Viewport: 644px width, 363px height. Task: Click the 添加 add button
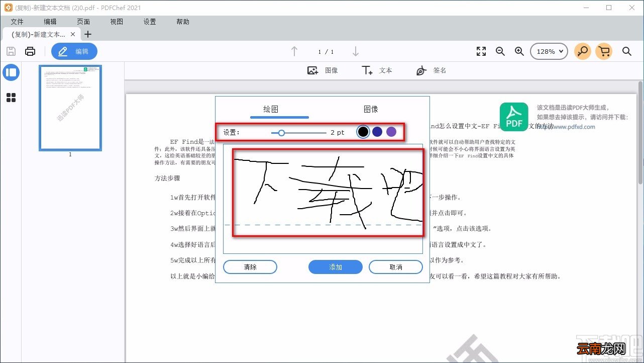[x=336, y=267]
